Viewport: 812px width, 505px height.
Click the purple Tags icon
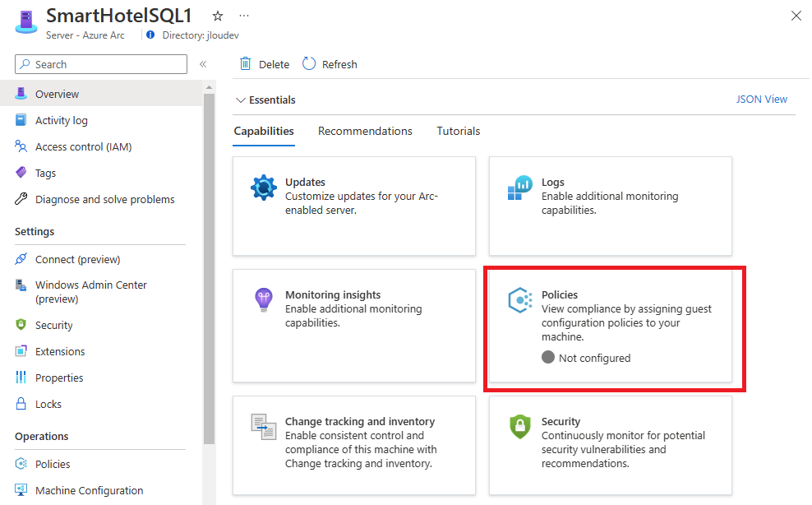point(21,172)
